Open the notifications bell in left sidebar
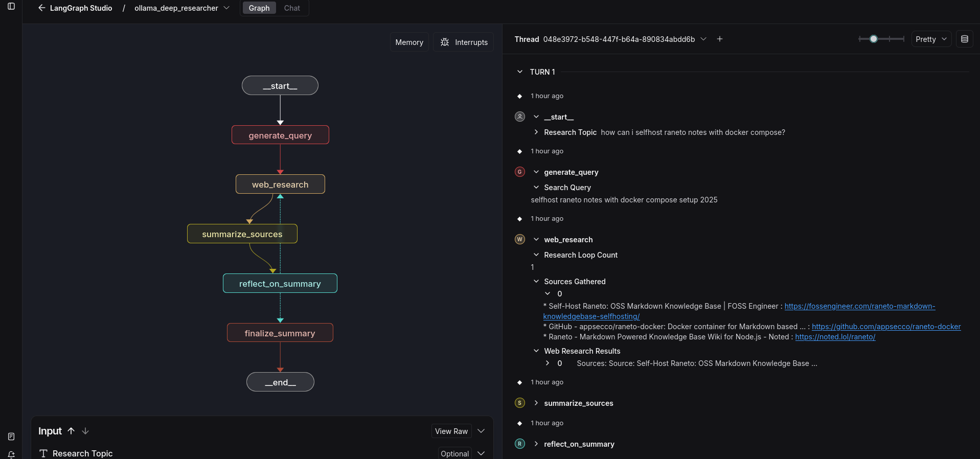Screen dimensions: 980x459 point(11,454)
